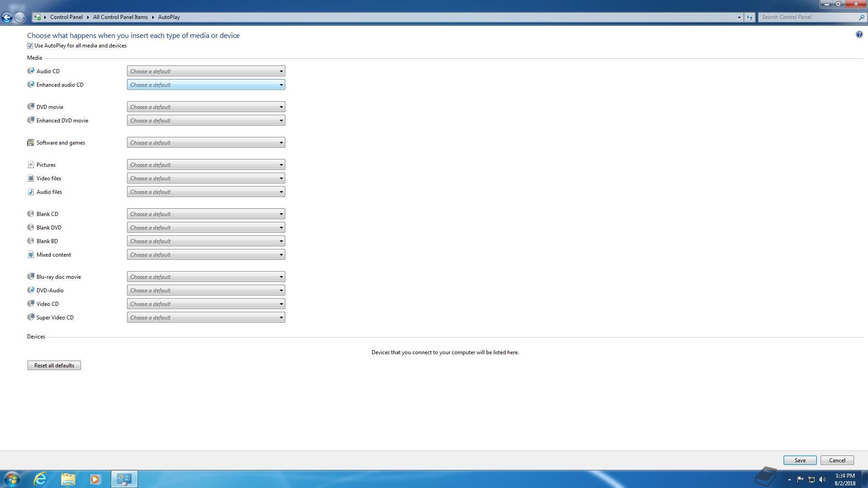Screen dimensions: 868x488
Task: Open the Windows Start orb
Action: point(12,479)
